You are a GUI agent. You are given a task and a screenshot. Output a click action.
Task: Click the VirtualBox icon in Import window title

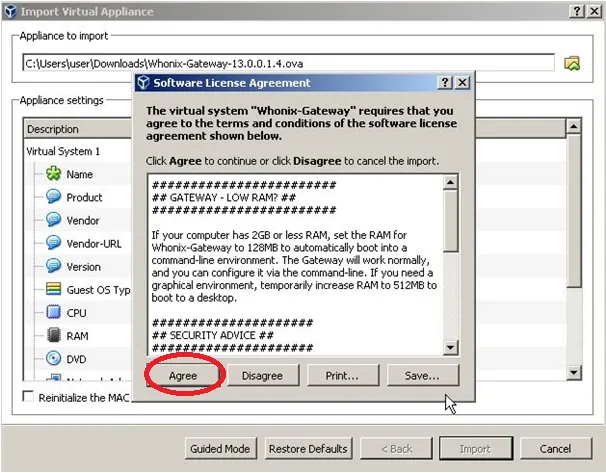pyautogui.click(x=10, y=11)
